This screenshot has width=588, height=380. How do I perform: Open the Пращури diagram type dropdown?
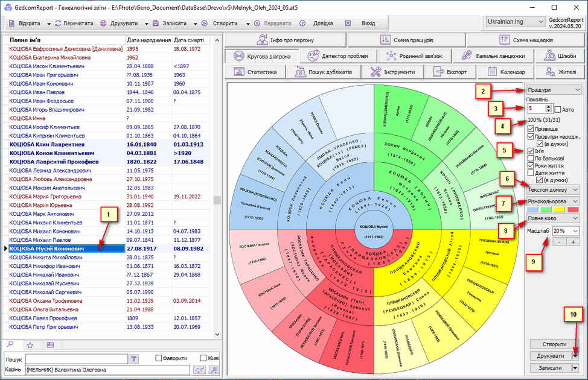coord(553,90)
